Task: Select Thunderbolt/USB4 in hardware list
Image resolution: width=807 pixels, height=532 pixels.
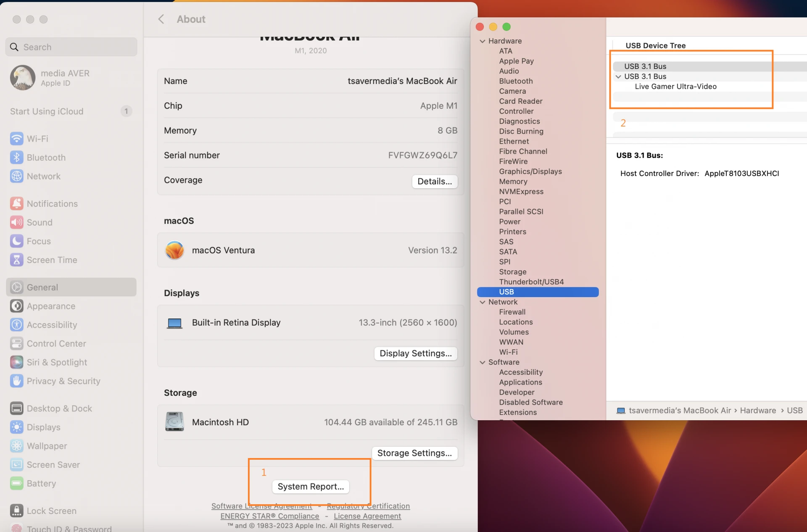Action: (x=531, y=282)
